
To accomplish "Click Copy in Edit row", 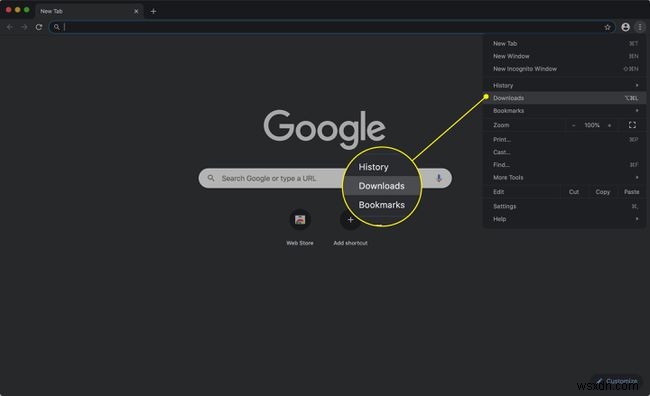I will tap(602, 192).
